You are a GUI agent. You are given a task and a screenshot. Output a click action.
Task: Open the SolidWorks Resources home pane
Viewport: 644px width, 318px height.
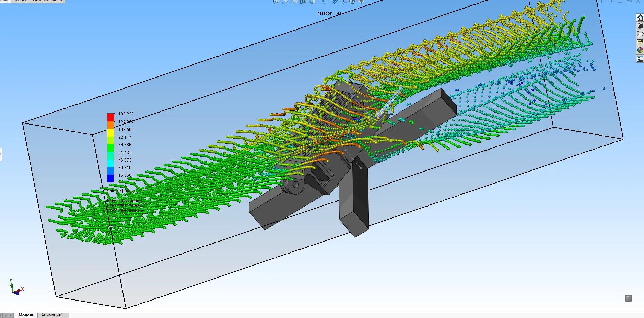(x=640, y=17)
